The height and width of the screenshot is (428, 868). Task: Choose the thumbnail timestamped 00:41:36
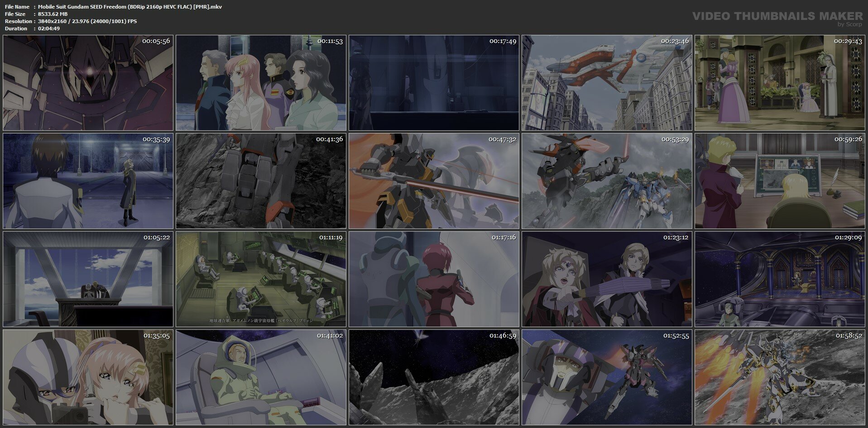click(261, 181)
